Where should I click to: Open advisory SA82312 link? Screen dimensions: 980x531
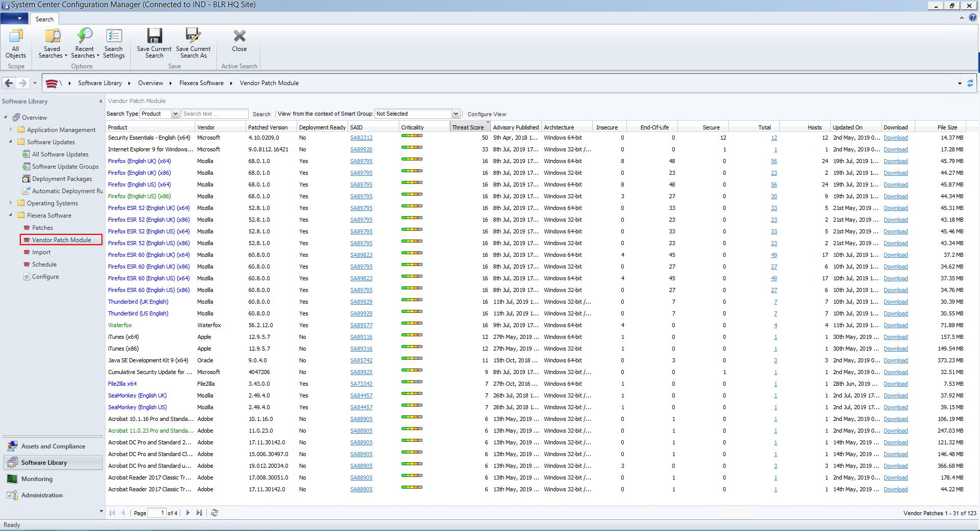[x=361, y=138]
